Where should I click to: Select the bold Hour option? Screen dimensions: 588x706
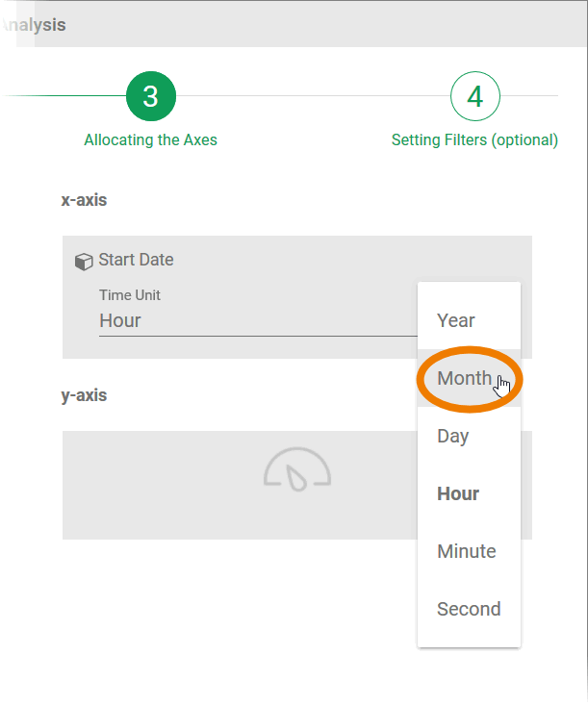(x=458, y=493)
